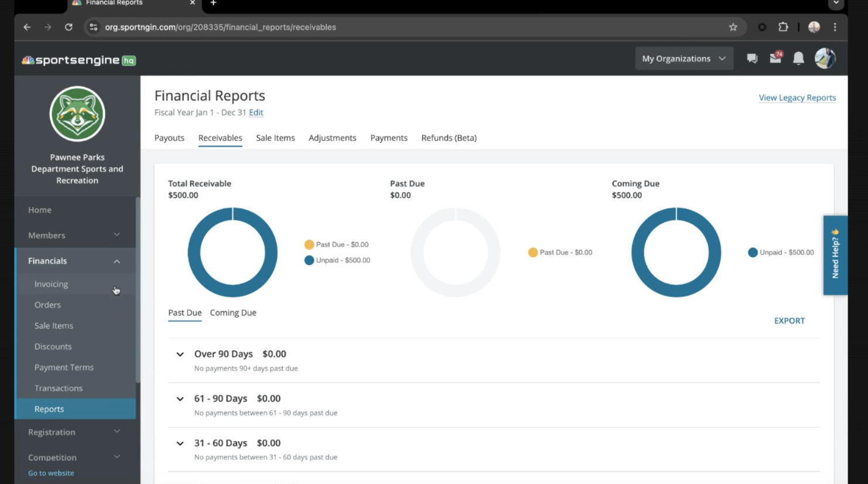Reload the page
The height and width of the screenshot is (484, 868).
coord(69,27)
